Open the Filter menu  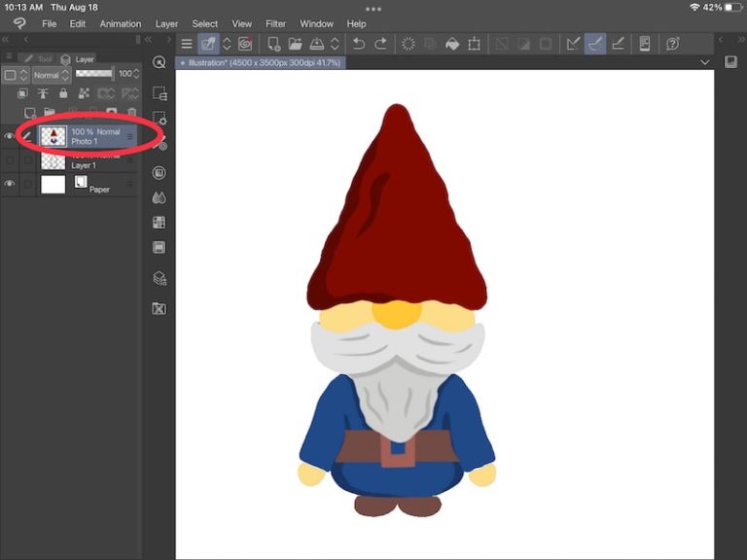click(276, 23)
